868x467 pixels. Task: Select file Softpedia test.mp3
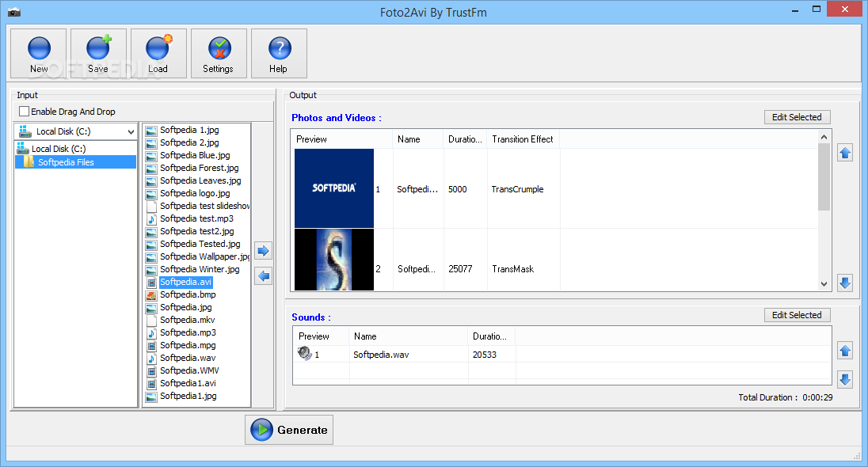[196, 219]
